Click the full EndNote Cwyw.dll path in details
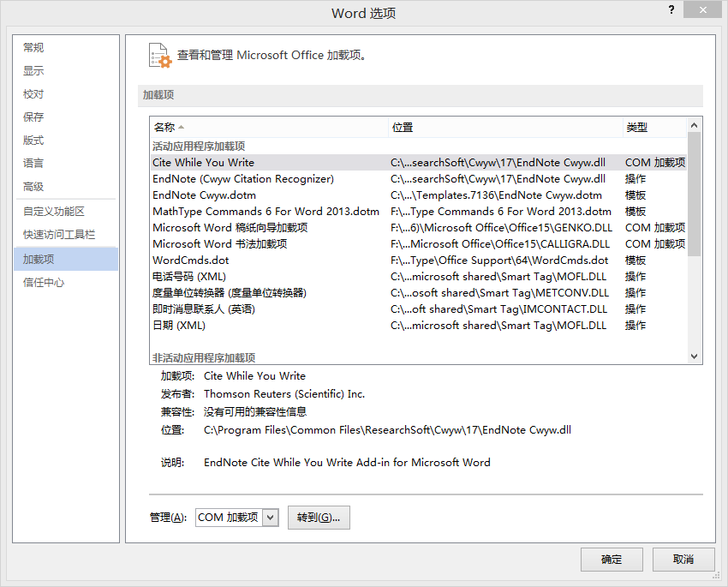 click(387, 430)
